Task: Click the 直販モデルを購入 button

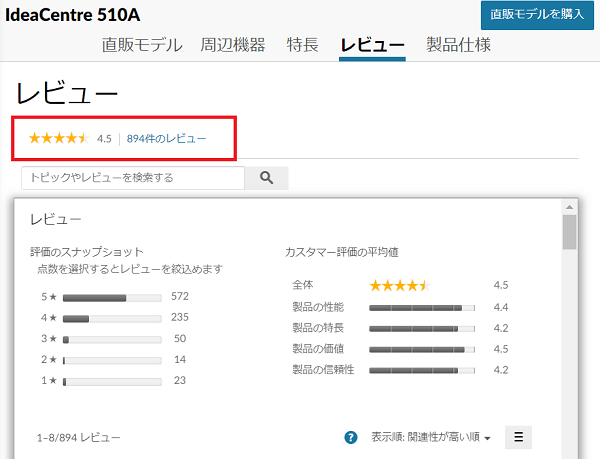Action: [537, 15]
